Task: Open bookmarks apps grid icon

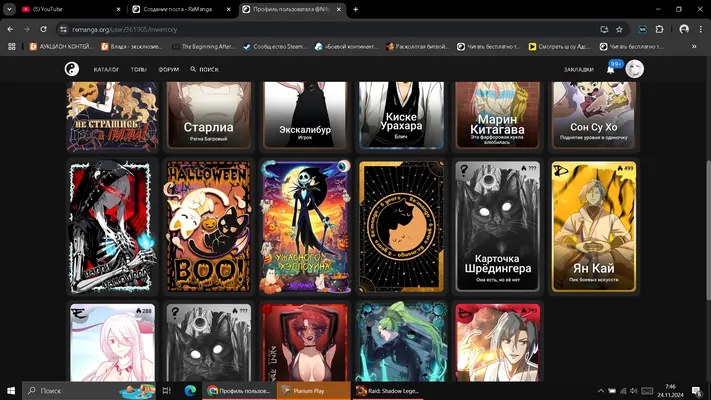Action: click(x=11, y=46)
